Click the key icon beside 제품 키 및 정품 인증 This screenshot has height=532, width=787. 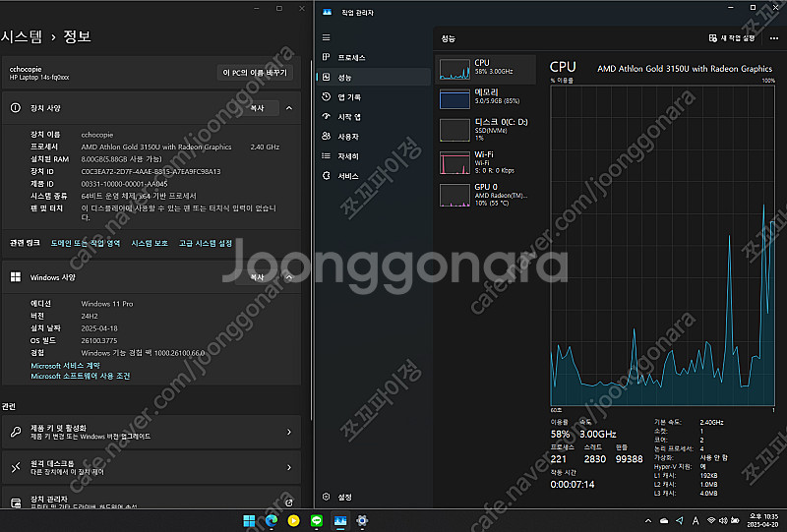[x=16, y=432]
